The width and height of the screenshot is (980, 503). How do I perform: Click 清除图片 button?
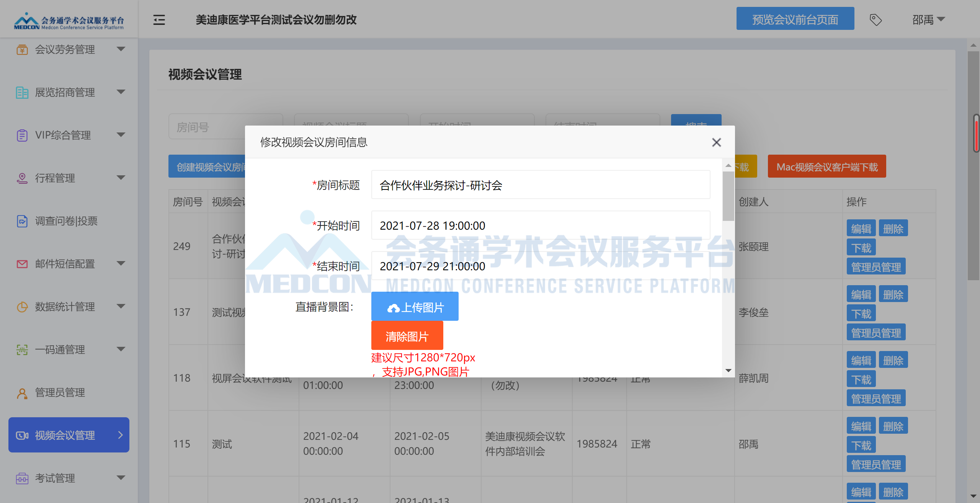pyautogui.click(x=407, y=335)
